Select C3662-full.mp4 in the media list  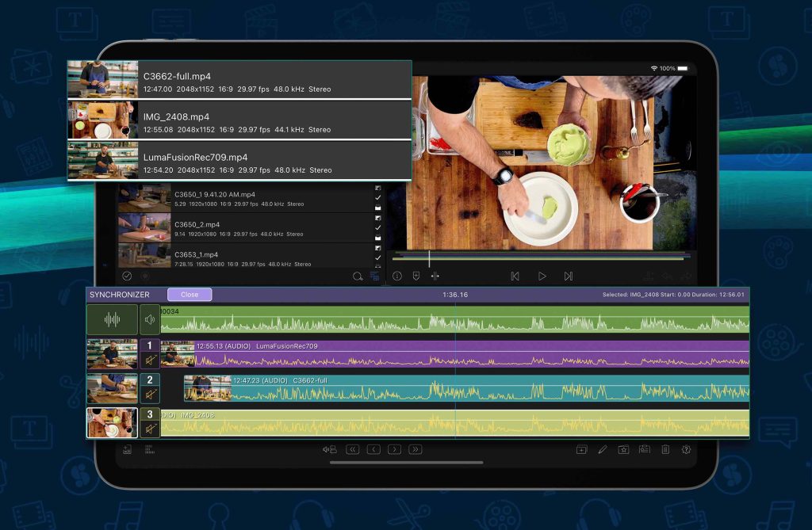239,80
